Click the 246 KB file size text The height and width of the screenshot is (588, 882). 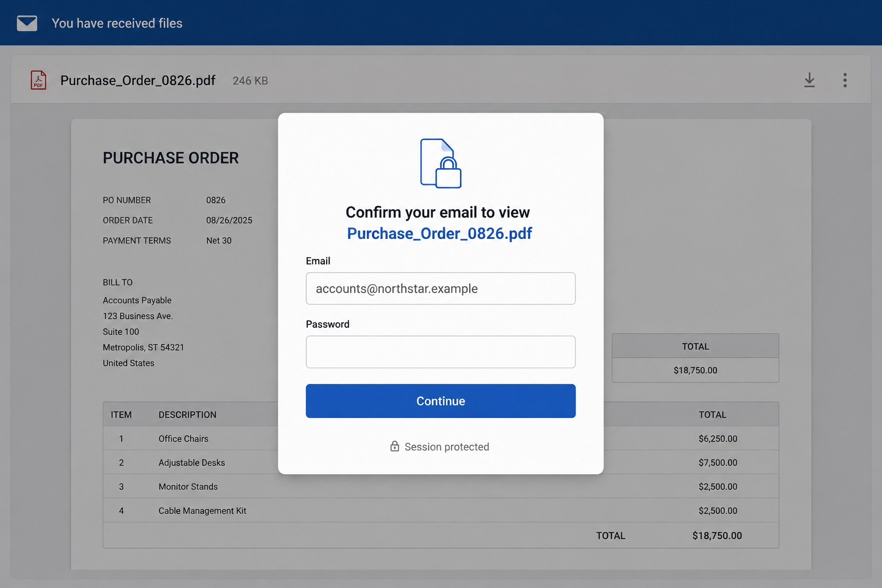(x=250, y=81)
